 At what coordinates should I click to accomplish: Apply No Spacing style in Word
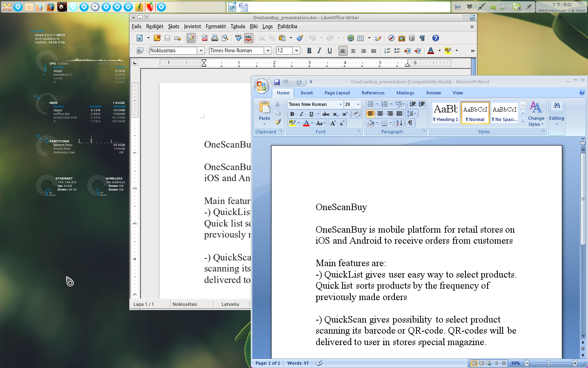pyautogui.click(x=504, y=113)
